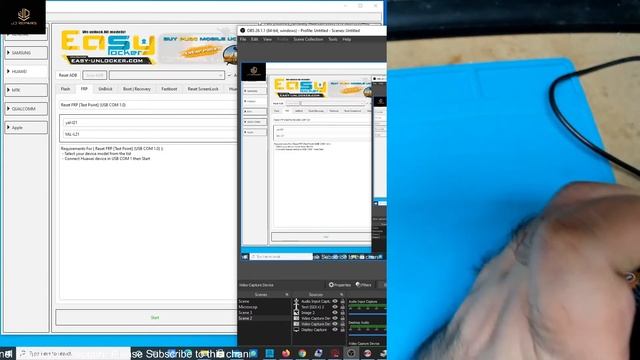Switch to the Boot | Recovery tab
Image resolution: width=640 pixels, height=360 pixels.
tap(137, 89)
